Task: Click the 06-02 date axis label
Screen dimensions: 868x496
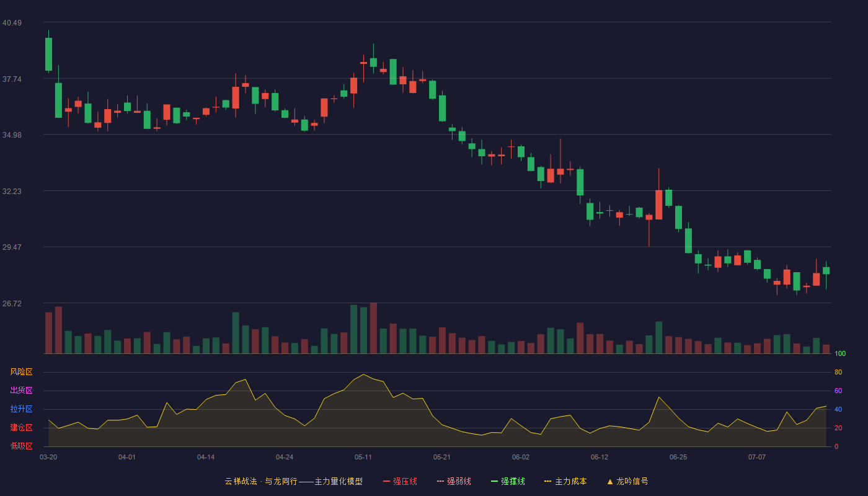Action: click(x=521, y=457)
